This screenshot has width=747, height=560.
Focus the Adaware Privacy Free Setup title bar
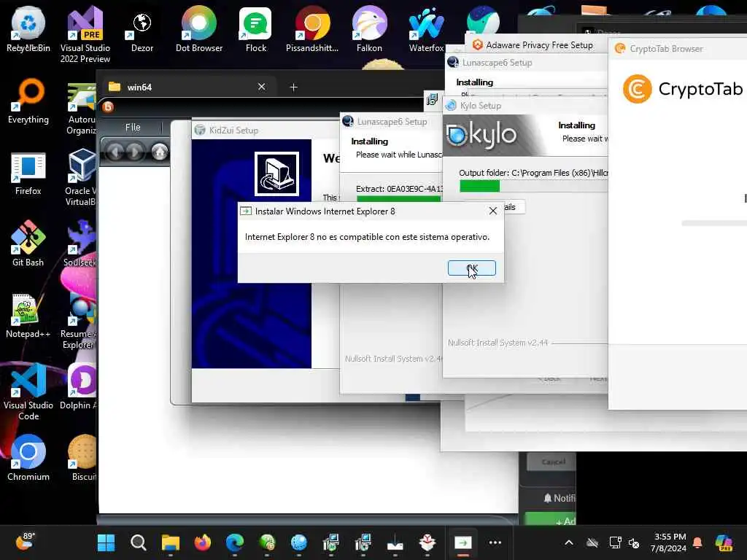pyautogui.click(x=539, y=45)
